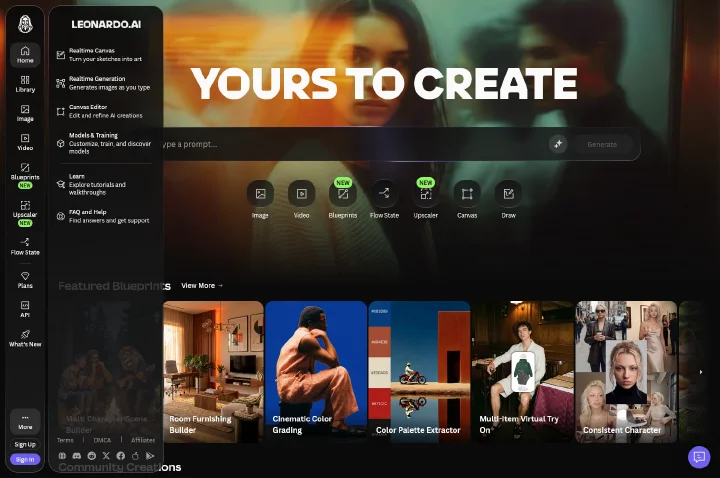Image resolution: width=720 pixels, height=478 pixels.
Task: Open the Reddit social icon
Action: pyautogui.click(x=92, y=456)
